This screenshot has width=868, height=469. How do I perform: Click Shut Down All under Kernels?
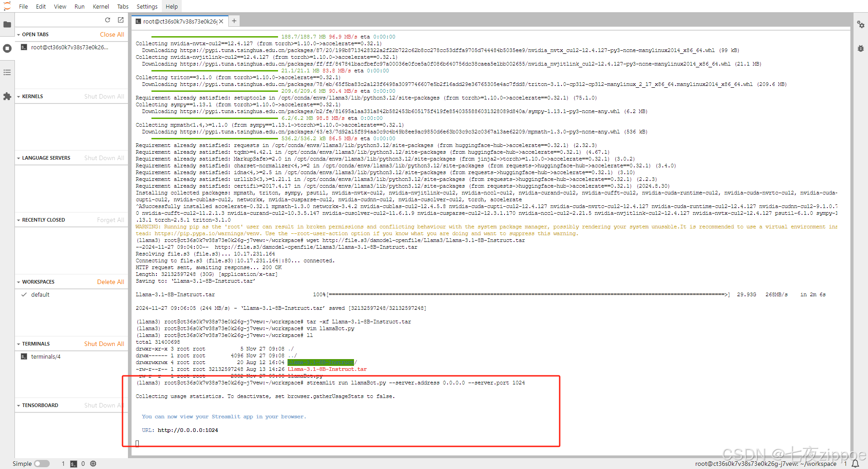pos(104,96)
